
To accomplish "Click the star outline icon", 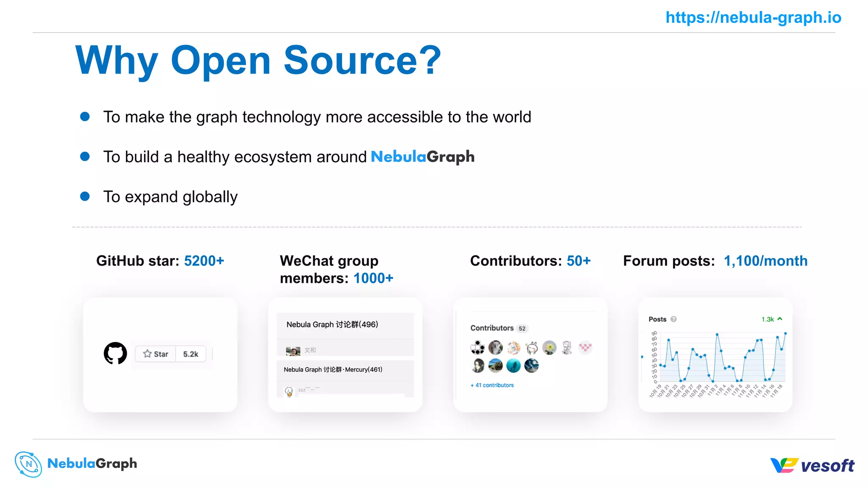I will tap(147, 353).
